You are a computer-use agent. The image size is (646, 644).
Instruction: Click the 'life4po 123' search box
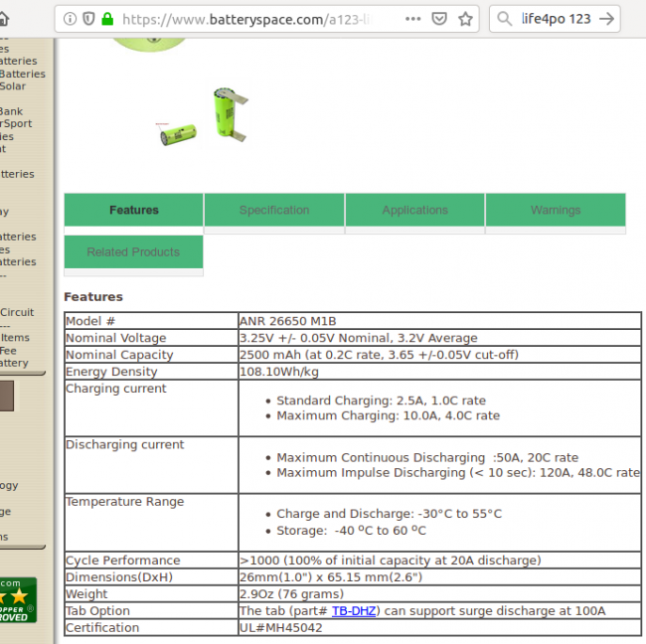[x=557, y=19]
